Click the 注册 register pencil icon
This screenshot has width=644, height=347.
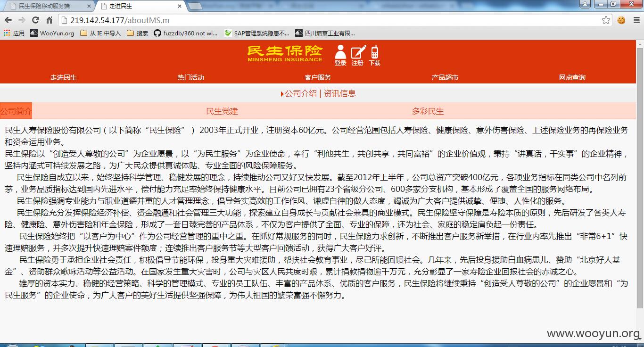tap(358, 56)
